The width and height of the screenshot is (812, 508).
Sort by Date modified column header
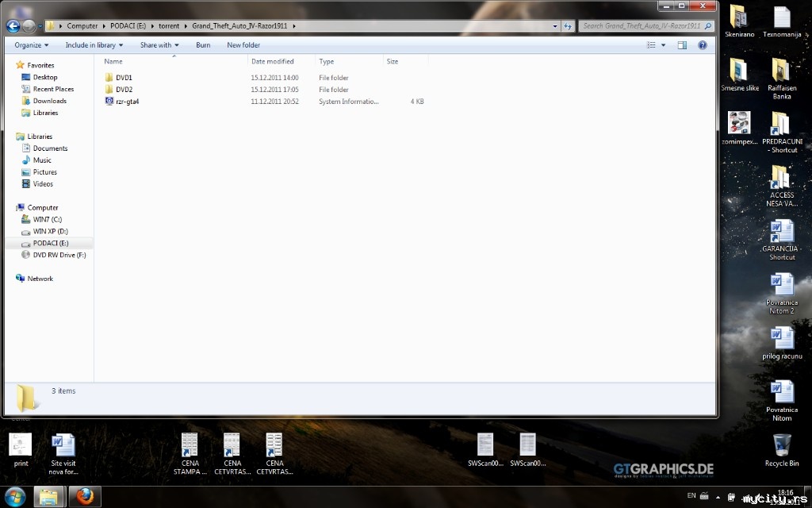pos(282,61)
